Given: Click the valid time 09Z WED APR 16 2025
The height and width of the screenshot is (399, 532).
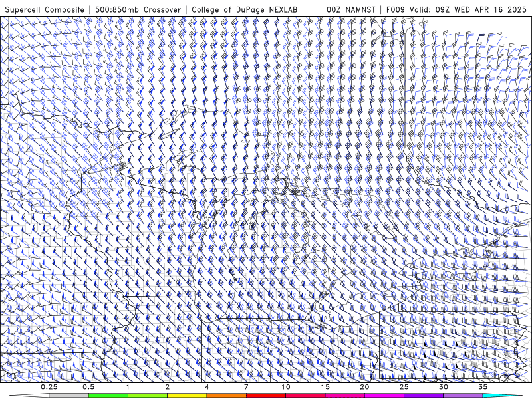Looking at the screenshot, I should [x=481, y=9].
